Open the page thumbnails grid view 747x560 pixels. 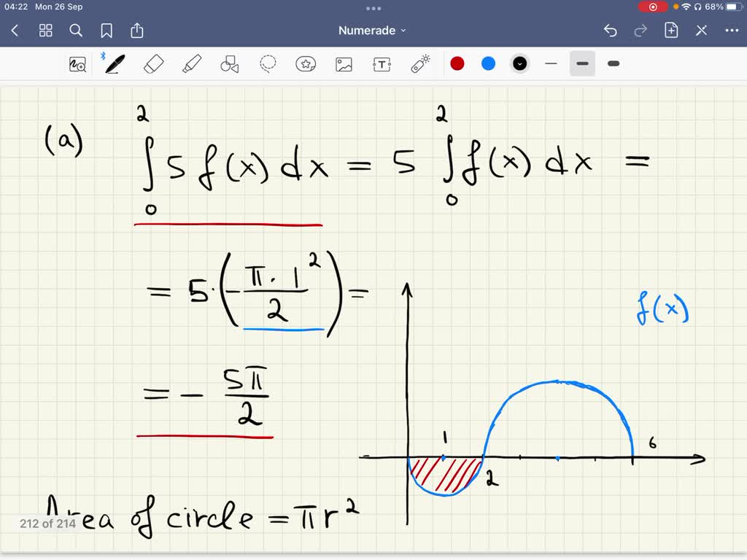pos(45,30)
